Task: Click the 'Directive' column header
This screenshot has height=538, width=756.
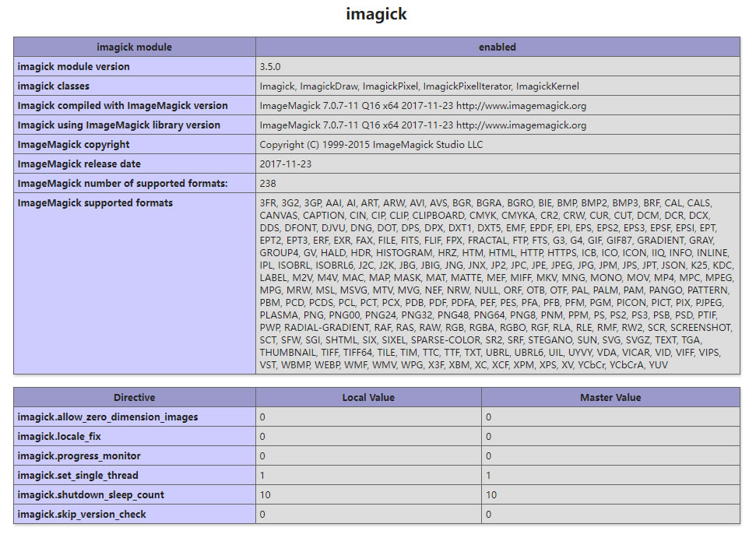Action: [134, 397]
